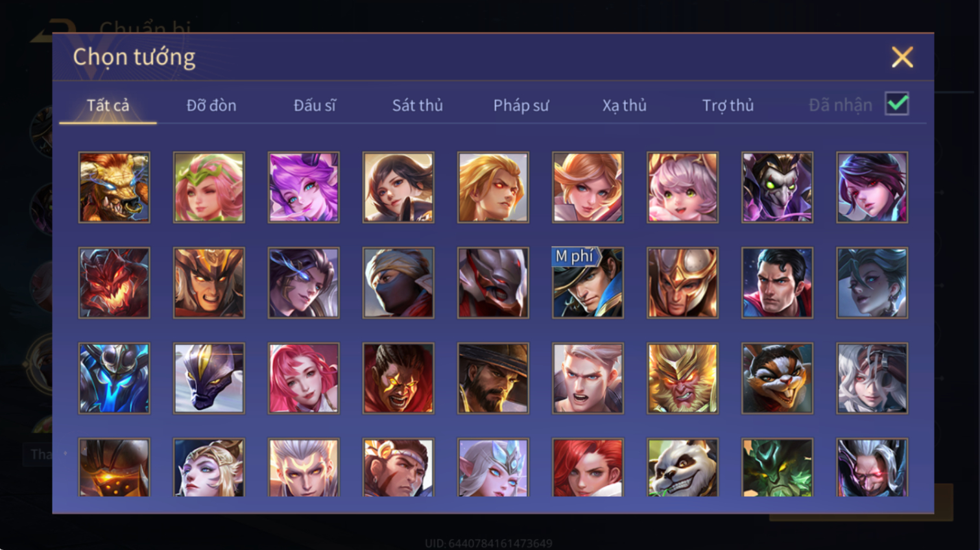Screen dimensions: 980x550
Task: Choose the orange tiger-cat hero portrait
Action: [x=777, y=378]
